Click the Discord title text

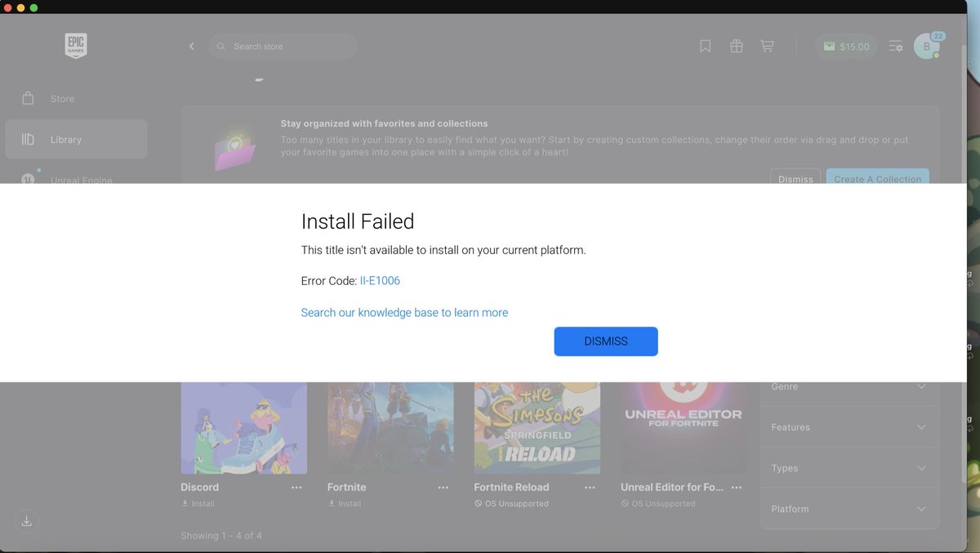199,488
